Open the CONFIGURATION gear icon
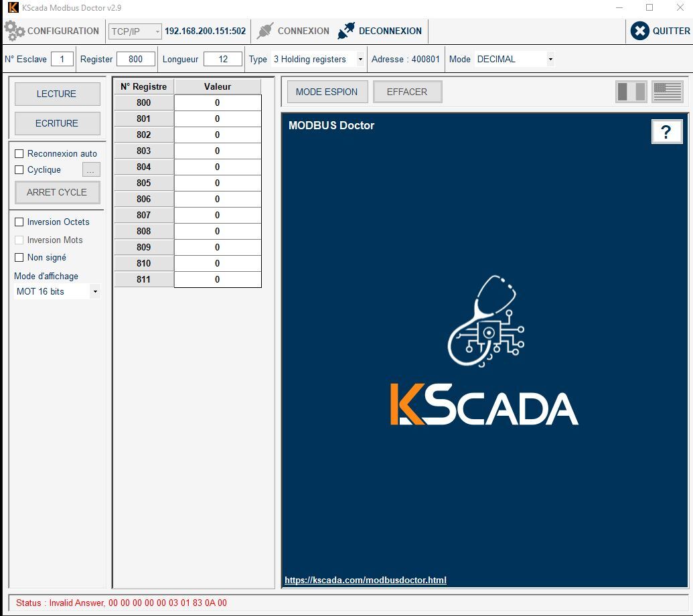Image resolution: width=693 pixels, height=616 pixels. pos(14,31)
